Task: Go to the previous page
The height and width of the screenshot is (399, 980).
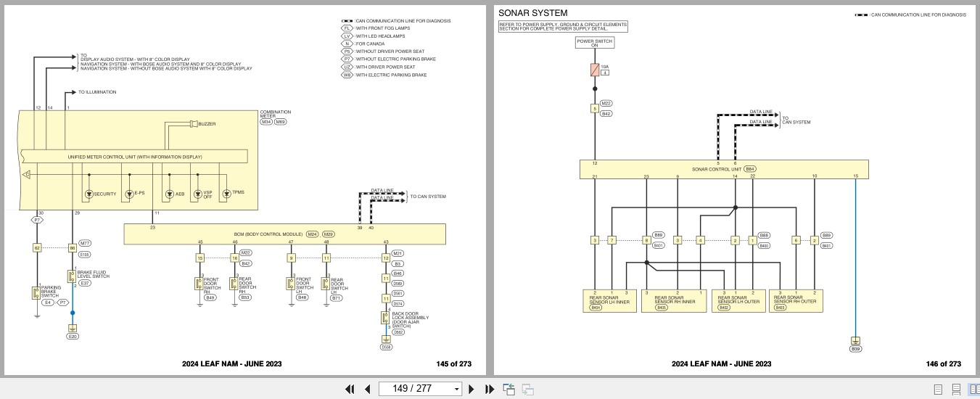Action: pos(367,389)
